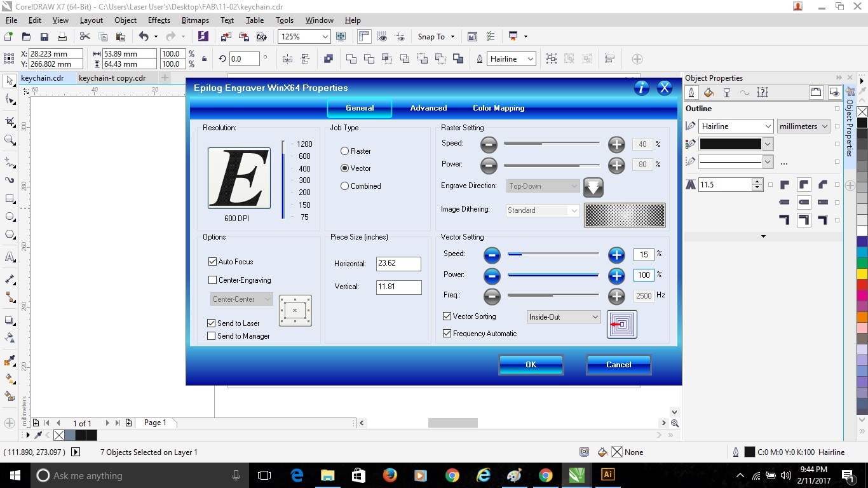The height and width of the screenshot is (488, 868).
Task: Increase vector speed with plus button
Action: 616,255
